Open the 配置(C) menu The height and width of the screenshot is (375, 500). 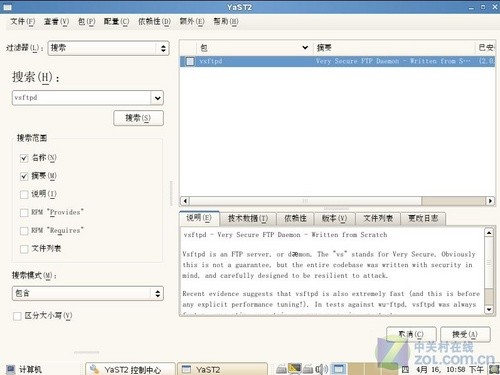pyautogui.click(x=116, y=22)
